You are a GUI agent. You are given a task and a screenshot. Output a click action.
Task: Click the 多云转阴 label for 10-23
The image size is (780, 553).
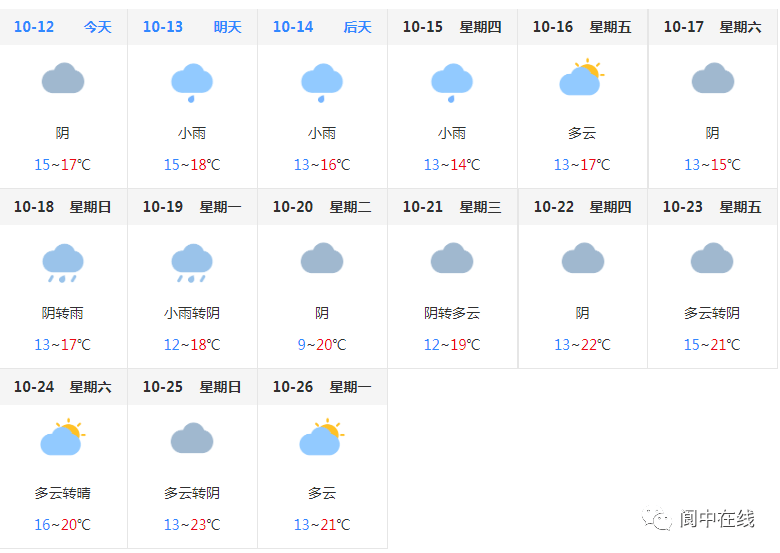(712, 313)
